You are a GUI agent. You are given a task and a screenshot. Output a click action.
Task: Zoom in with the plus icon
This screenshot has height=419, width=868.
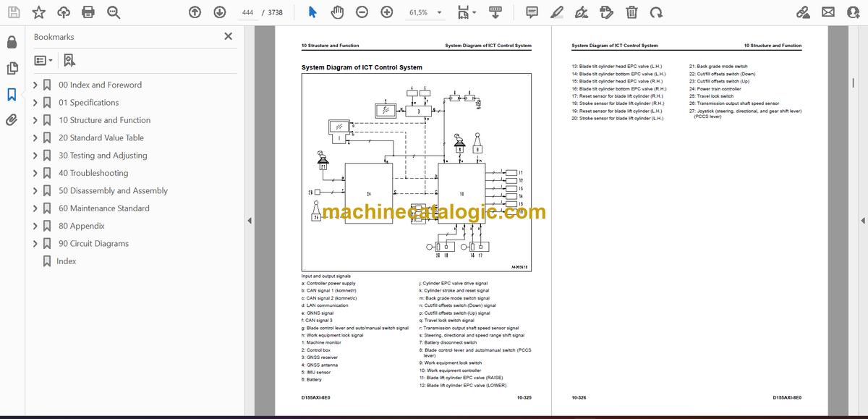pyautogui.click(x=387, y=12)
